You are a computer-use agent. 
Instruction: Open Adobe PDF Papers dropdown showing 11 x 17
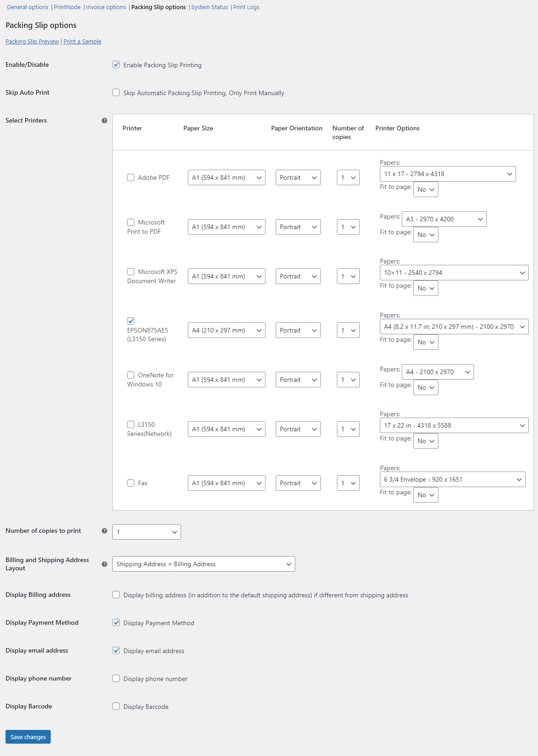(448, 174)
